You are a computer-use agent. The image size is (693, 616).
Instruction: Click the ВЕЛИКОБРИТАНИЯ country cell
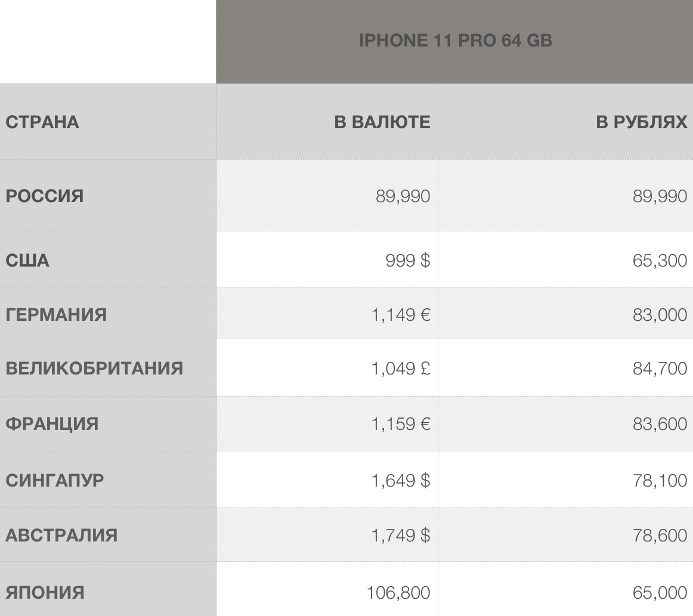(94, 369)
